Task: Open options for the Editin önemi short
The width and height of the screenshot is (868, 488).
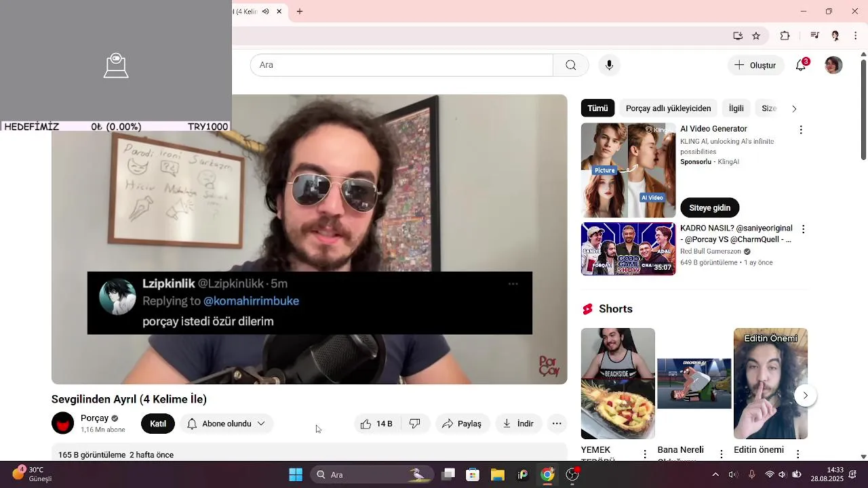Action: (x=798, y=453)
